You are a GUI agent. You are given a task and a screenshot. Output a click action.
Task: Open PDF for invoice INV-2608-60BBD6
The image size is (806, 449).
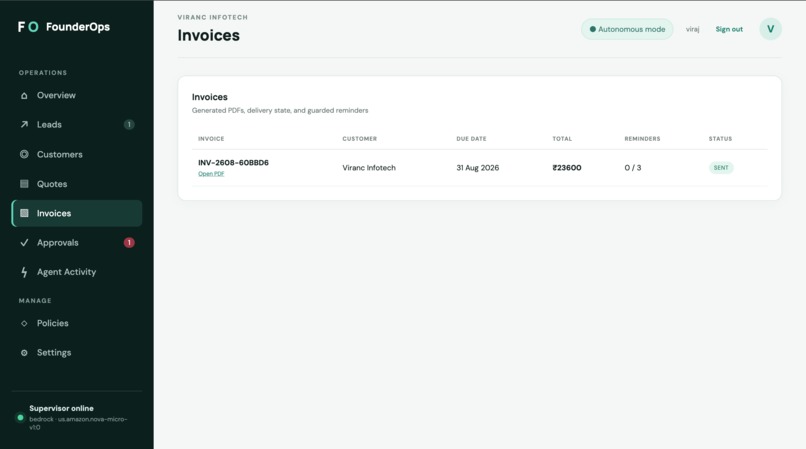click(211, 174)
